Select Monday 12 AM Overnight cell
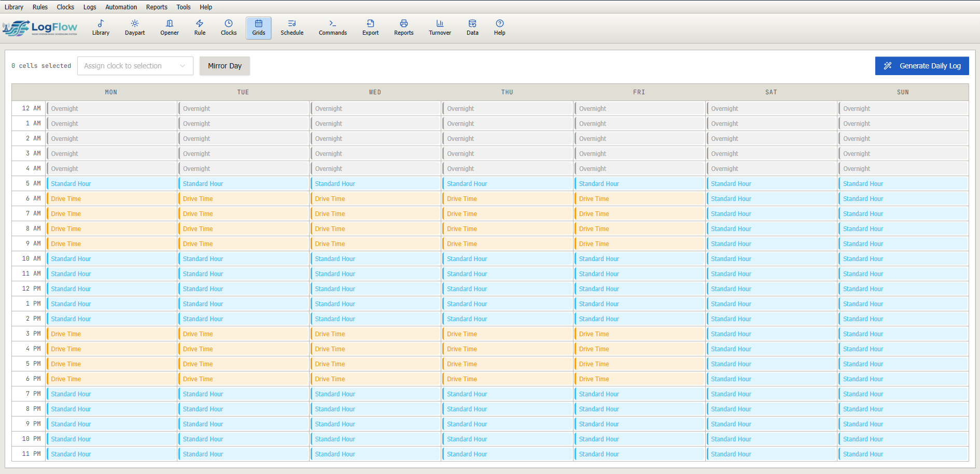Viewport: 980px width, 474px height. tap(111, 108)
